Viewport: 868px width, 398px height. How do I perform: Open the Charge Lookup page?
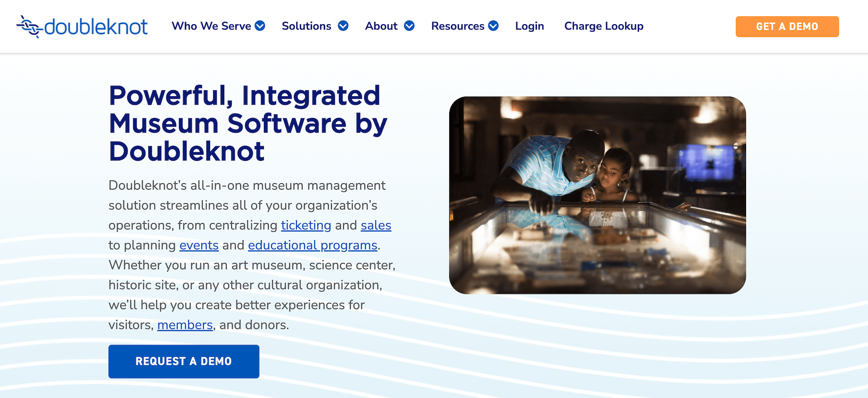[x=604, y=26]
